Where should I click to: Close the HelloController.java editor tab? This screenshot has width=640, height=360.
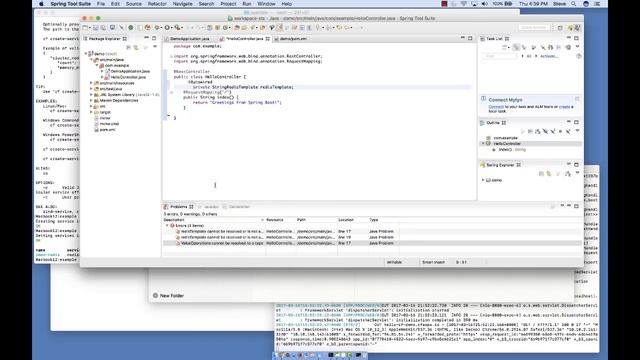268,39
